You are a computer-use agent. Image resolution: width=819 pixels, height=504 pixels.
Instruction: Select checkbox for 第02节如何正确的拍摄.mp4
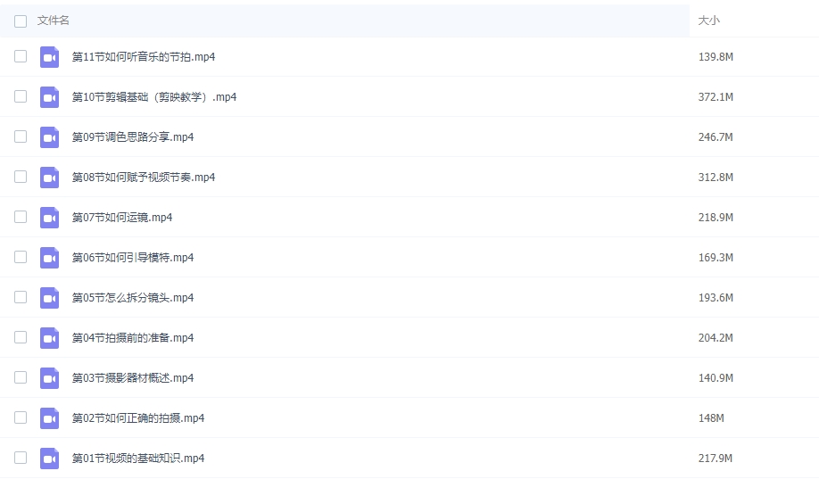pyautogui.click(x=21, y=417)
